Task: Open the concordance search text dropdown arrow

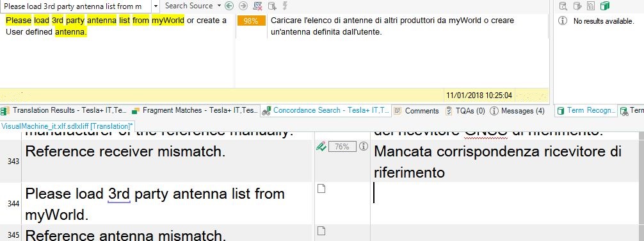Action: pyautogui.click(x=156, y=6)
